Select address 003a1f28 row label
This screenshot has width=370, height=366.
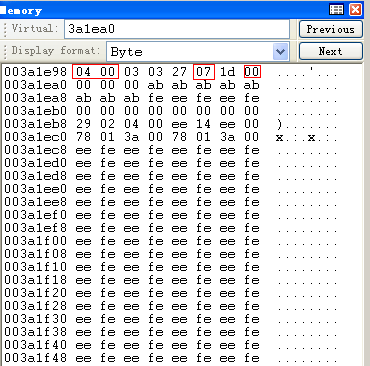35,306
